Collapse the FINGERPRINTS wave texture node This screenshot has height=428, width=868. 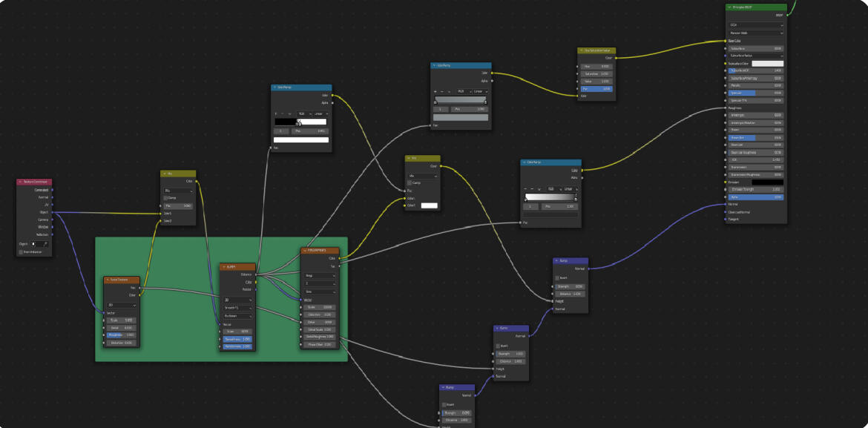304,251
